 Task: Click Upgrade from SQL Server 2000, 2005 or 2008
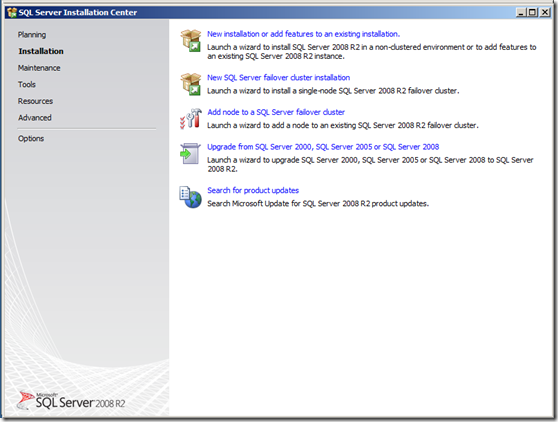point(323,147)
